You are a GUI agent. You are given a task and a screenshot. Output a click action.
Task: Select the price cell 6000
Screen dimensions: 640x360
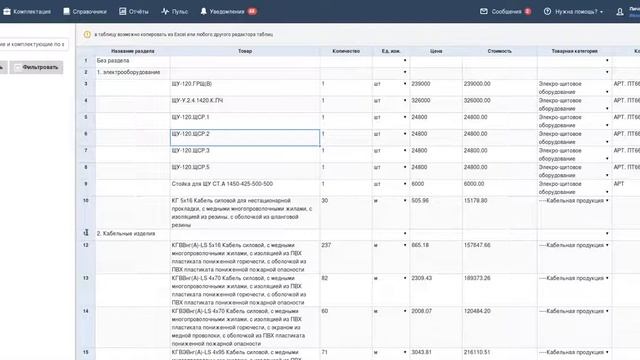(436, 188)
